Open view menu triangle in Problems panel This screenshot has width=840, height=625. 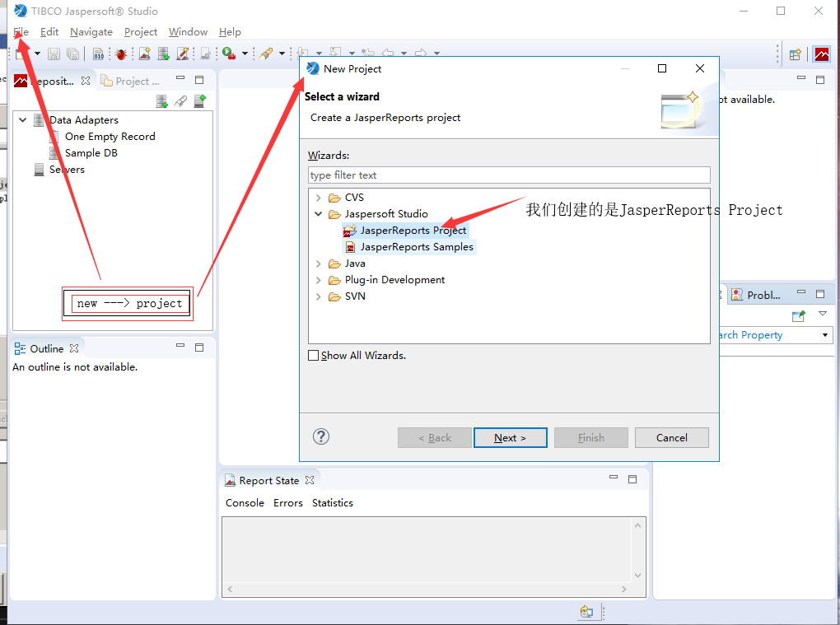tap(823, 314)
